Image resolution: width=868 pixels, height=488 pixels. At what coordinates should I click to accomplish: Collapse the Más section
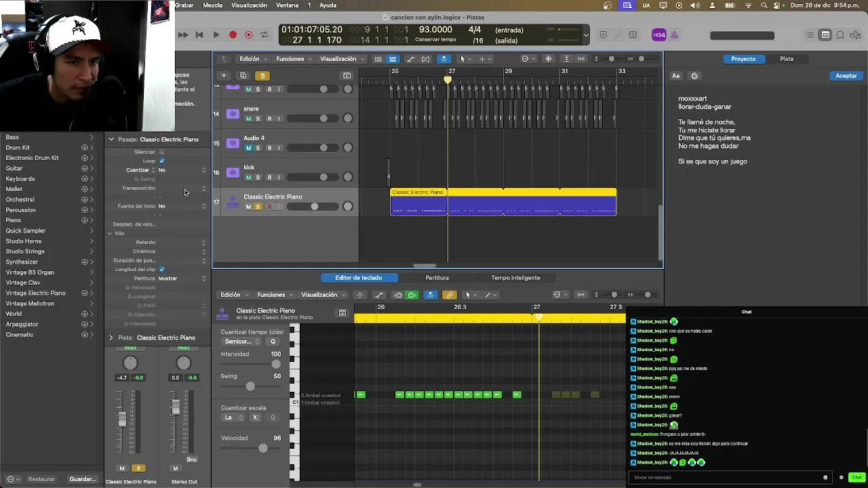110,233
